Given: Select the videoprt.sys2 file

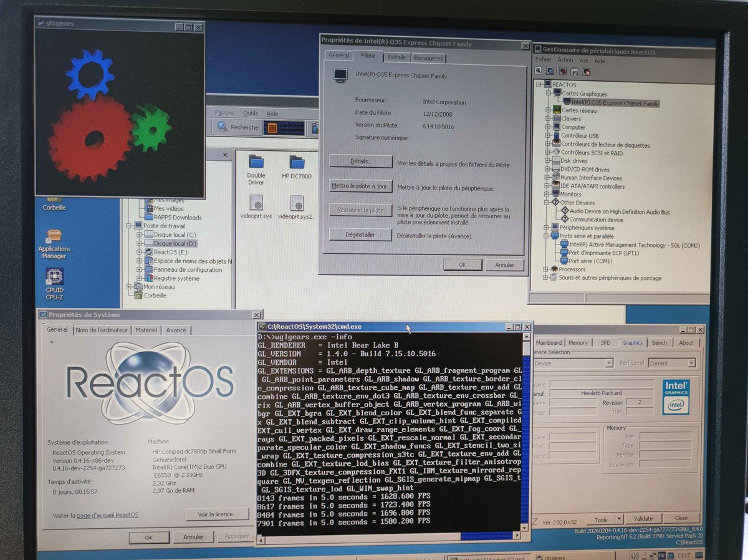Looking at the screenshot, I should pos(297,206).
